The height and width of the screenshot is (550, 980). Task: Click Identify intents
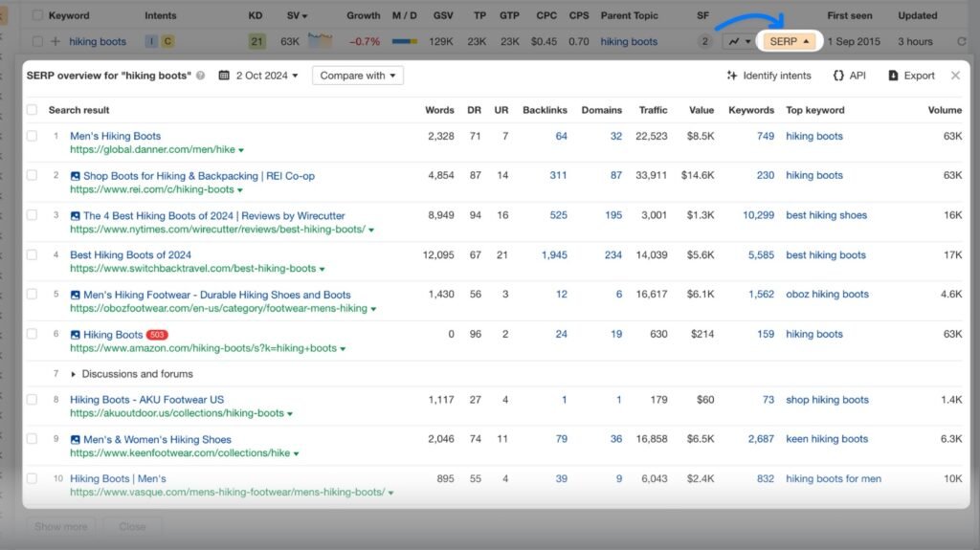click(x=768, y=76)
